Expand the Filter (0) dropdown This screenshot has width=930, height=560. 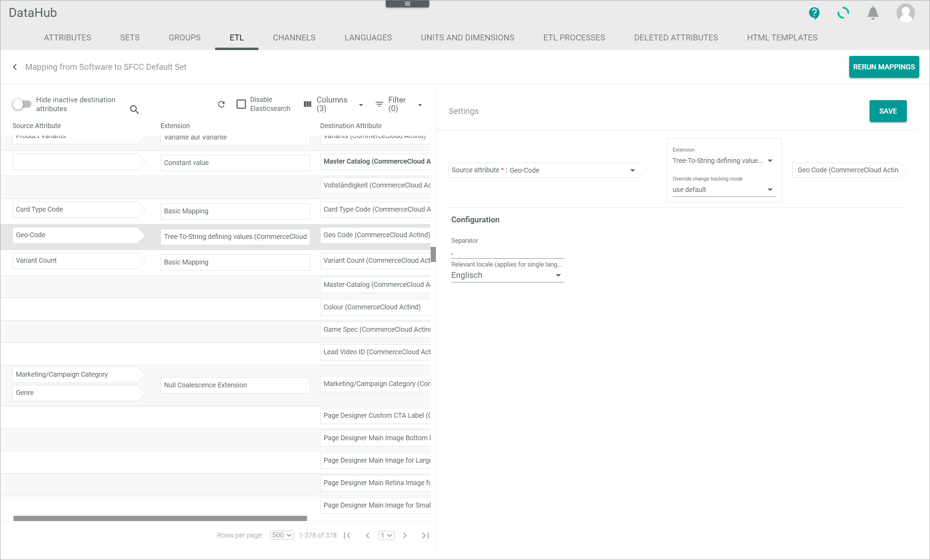[420, 105]
